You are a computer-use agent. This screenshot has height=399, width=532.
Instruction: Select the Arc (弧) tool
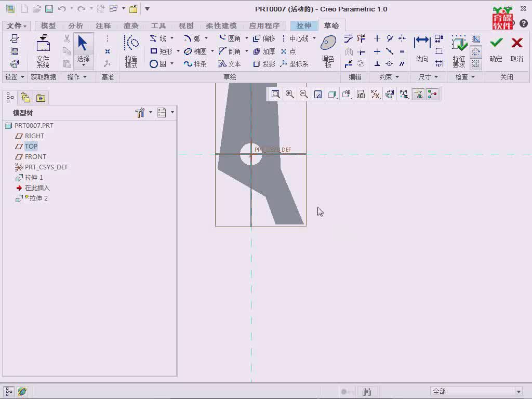coord(192,38)
